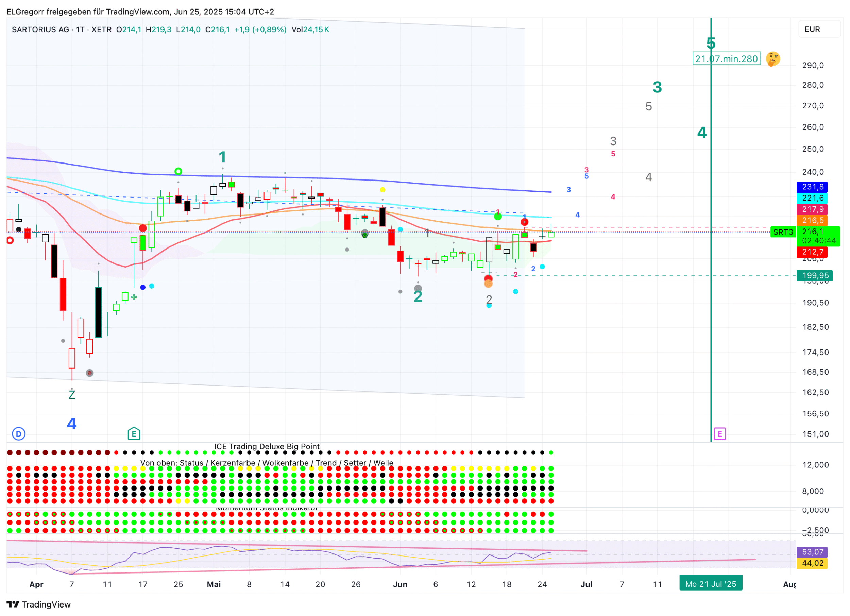This screenshot has width=850, height=616.
Task: Click the 1T interval label in the legend
Action: (80, 30)
